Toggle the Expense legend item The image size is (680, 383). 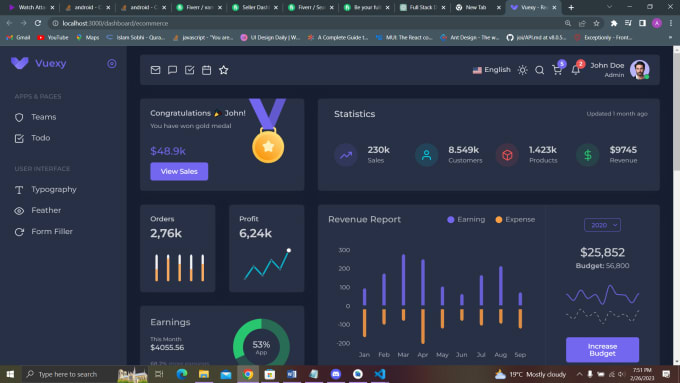coord(515,219)
